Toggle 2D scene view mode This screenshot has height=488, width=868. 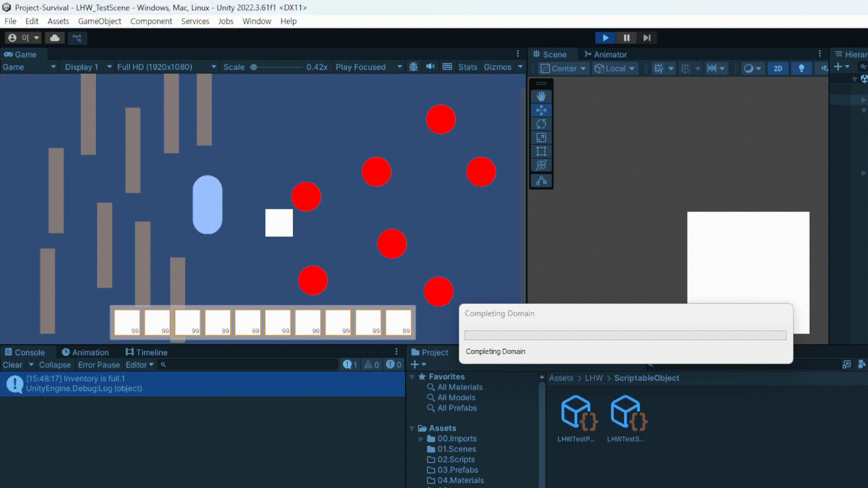(778, 68)
